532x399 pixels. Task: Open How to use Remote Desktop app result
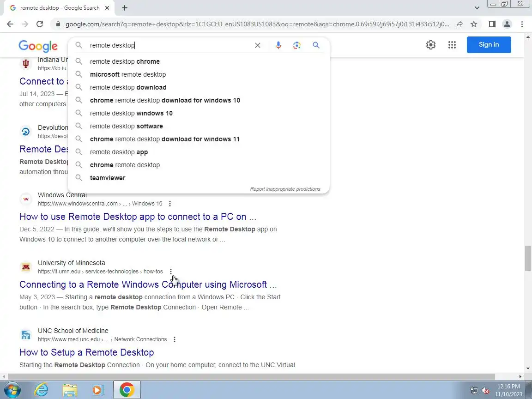click(x=138, y=217)
